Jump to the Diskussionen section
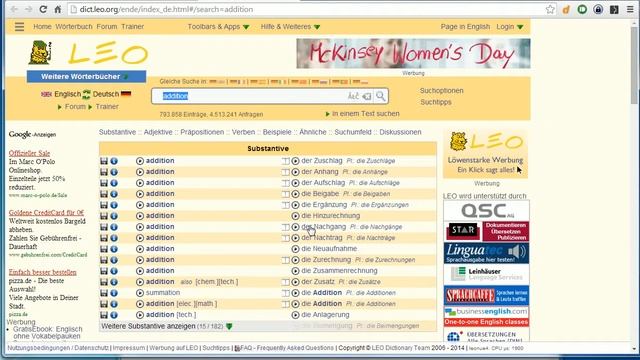Screen dimensions: 640x360 tap(400, 132)
